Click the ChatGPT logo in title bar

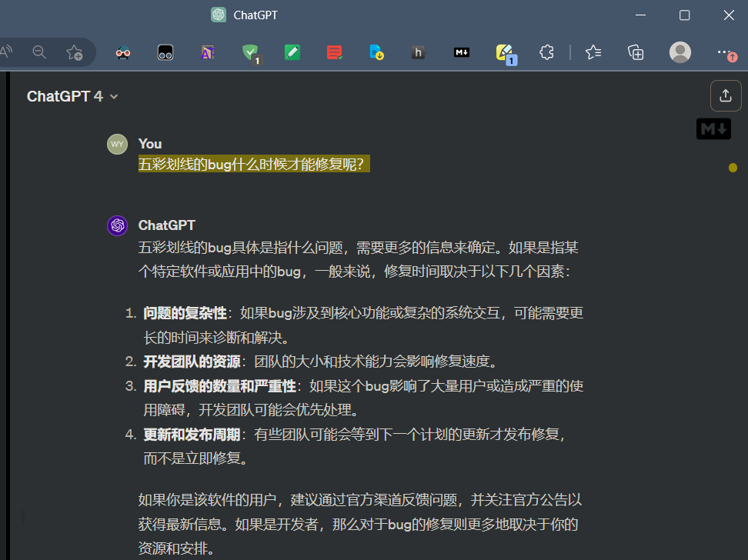click(219, 15)
